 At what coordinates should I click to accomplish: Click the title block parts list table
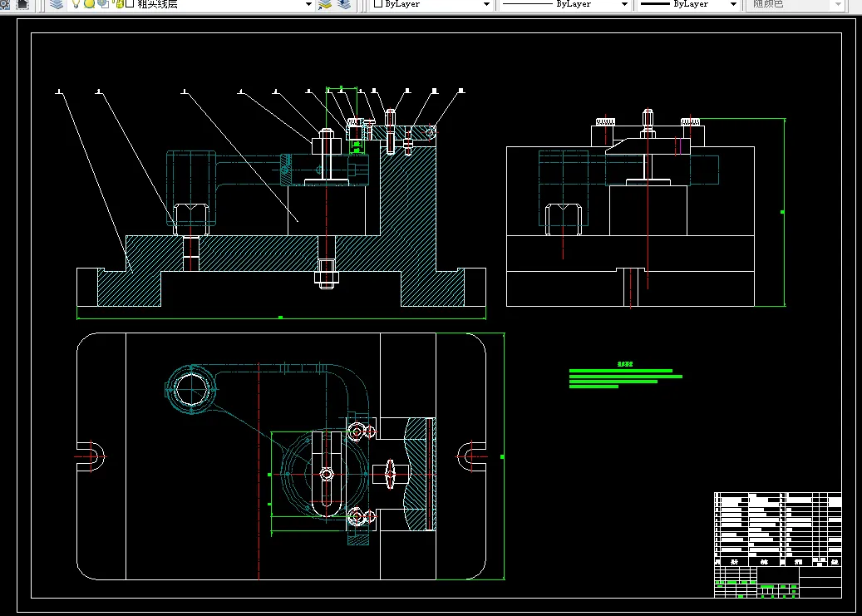777,524
